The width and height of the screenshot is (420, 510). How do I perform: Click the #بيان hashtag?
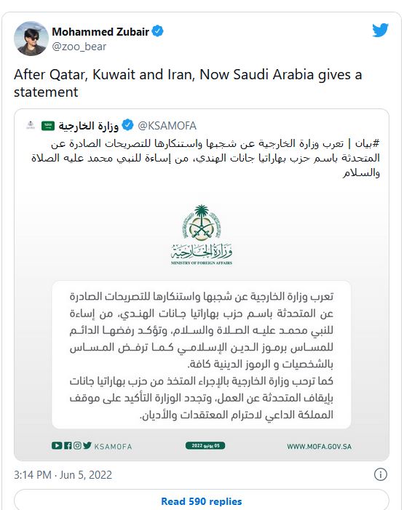(367, 143)
